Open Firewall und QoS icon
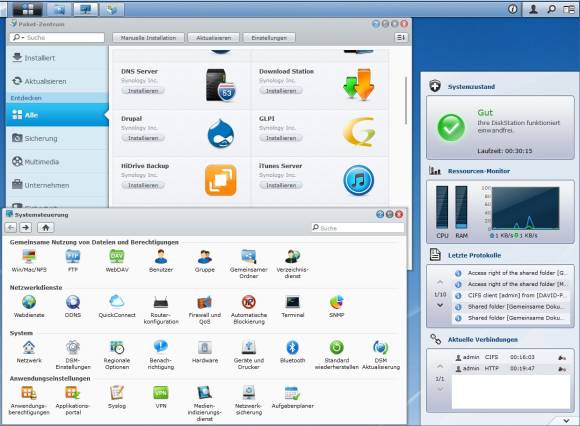Screen dimensions: 580x426 [205, 302]
